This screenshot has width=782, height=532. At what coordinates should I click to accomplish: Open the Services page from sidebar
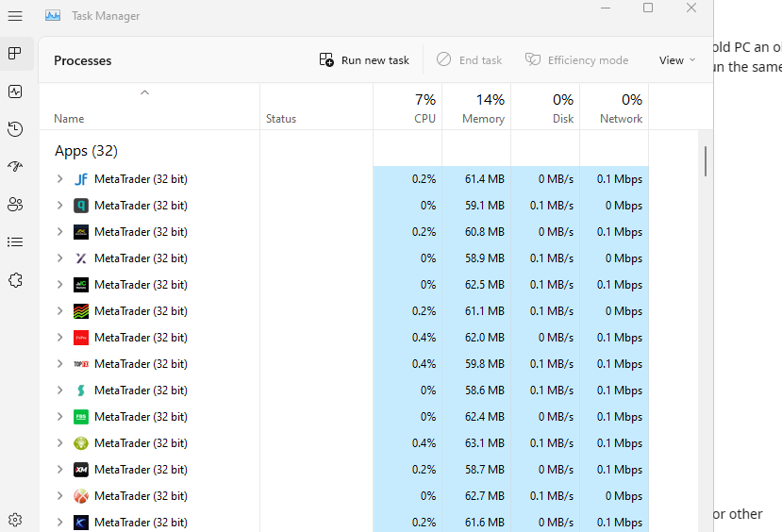tap(15, 280)
